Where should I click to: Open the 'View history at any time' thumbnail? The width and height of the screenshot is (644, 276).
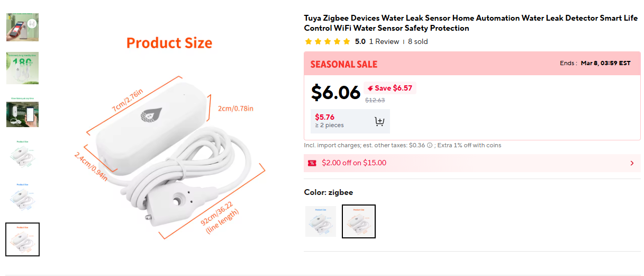pos(22,112)
